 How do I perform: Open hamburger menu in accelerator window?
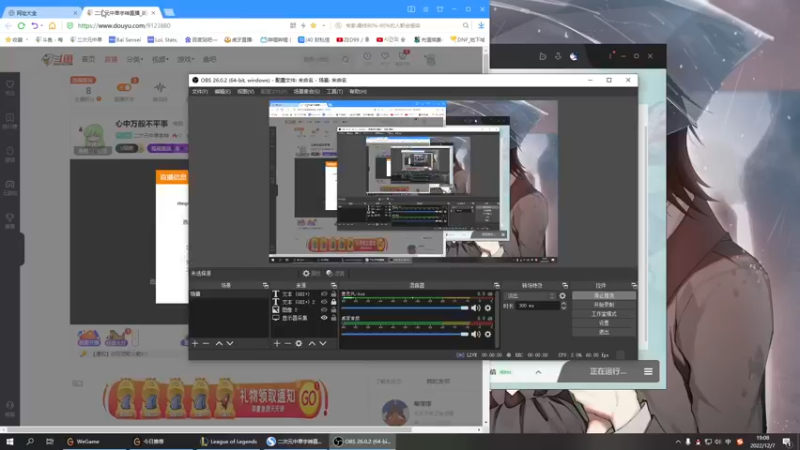click(648, 372)
